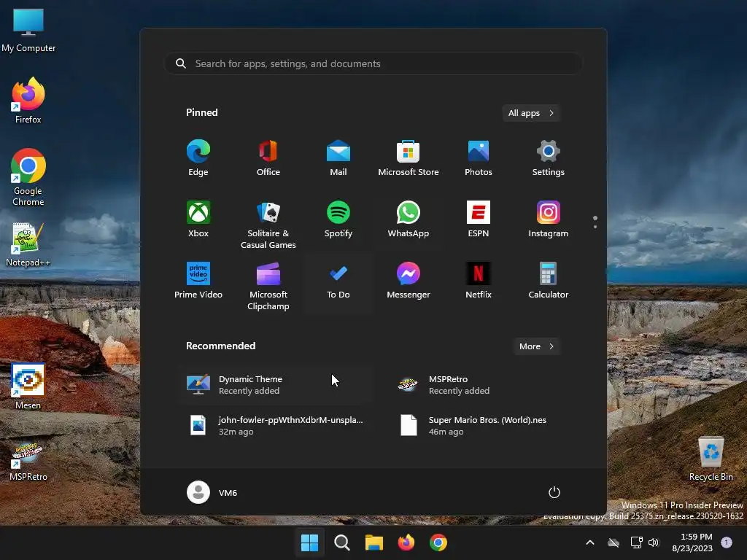The width and height of the screenshot is (747, 560).
Task: Open taskbar Search
Action: click(341, 542)
